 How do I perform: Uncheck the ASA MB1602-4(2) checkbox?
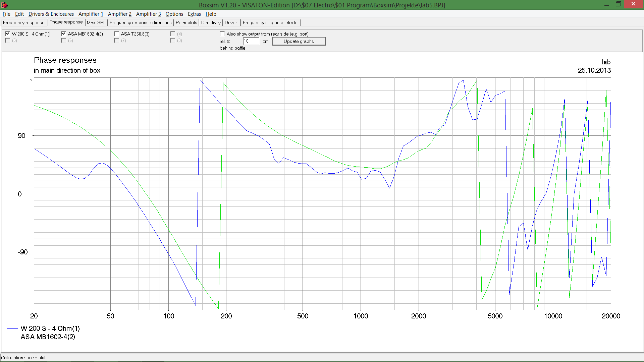pyautogui.click(x=63, y=34)
